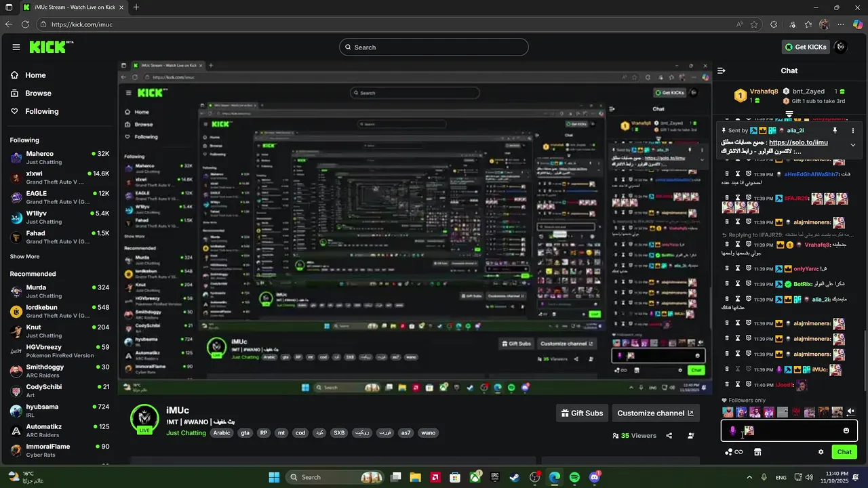Open recommended channel Murda
This screenshot has width=868, height=488.
pyautogui.click(x=59, y=291)
